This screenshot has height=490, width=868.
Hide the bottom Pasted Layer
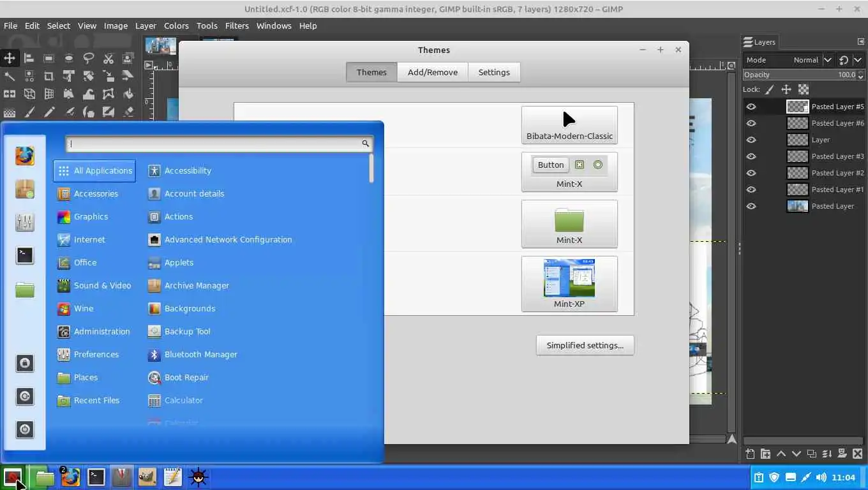click(751, 206)
